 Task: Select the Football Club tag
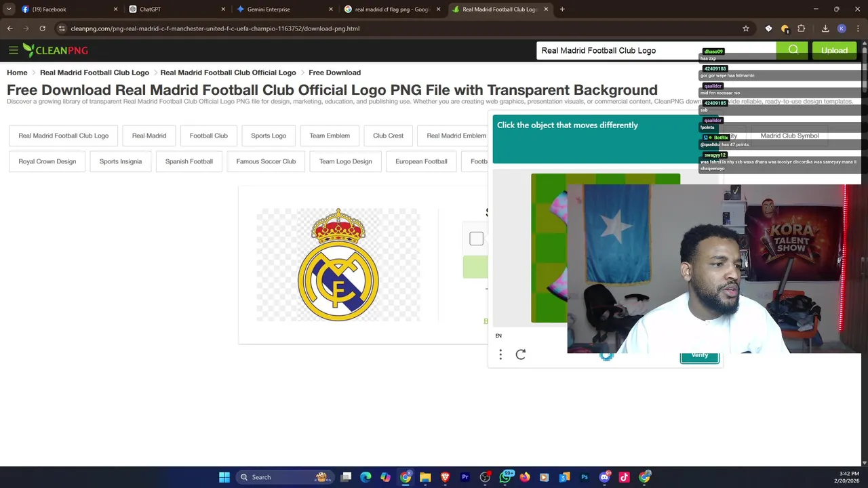pyautogui.click(x=209, y=136)
